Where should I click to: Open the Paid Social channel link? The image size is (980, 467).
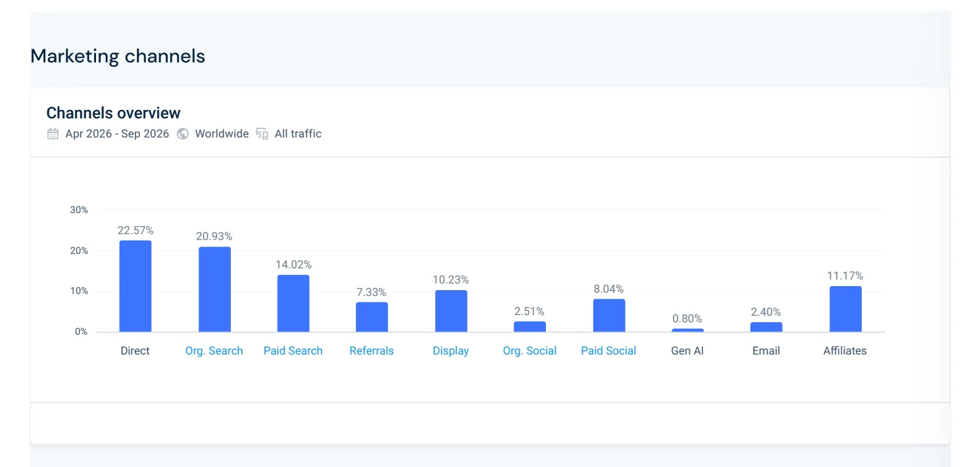609,351
